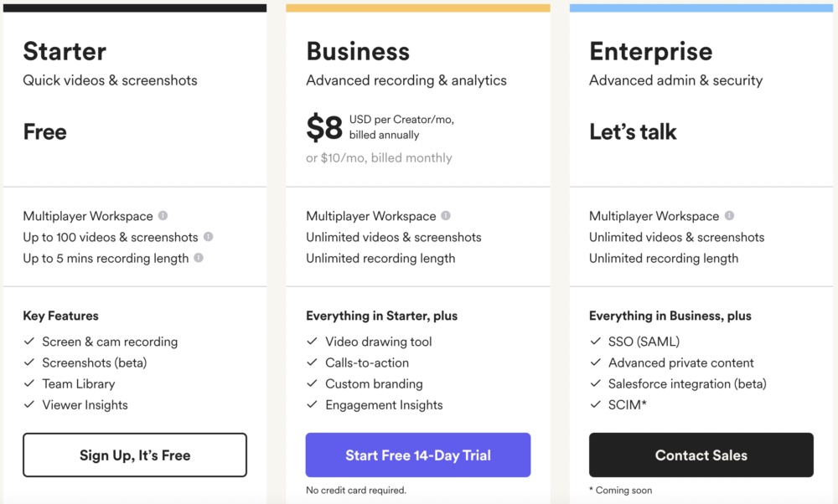Screen dimensions: 838x504
Task: Click Sign Up, It's Free
Action: tap(134, 455)
